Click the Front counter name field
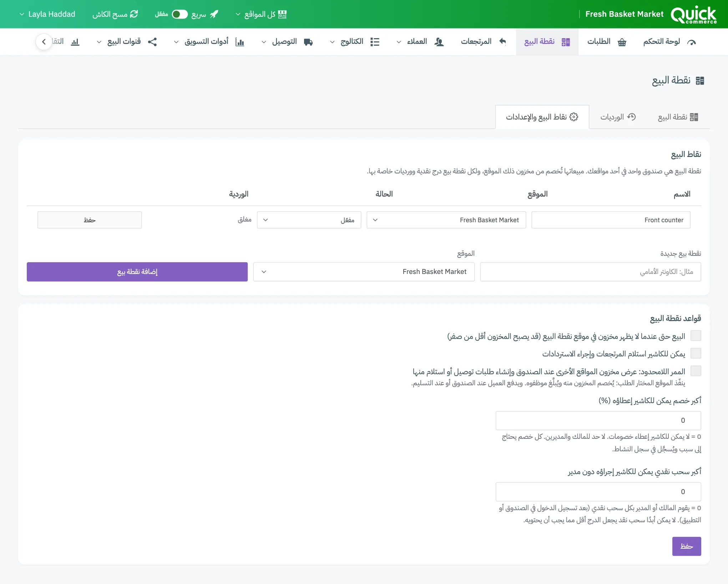The width and height of the screenshot is (728, 584). tap(611, 220)
